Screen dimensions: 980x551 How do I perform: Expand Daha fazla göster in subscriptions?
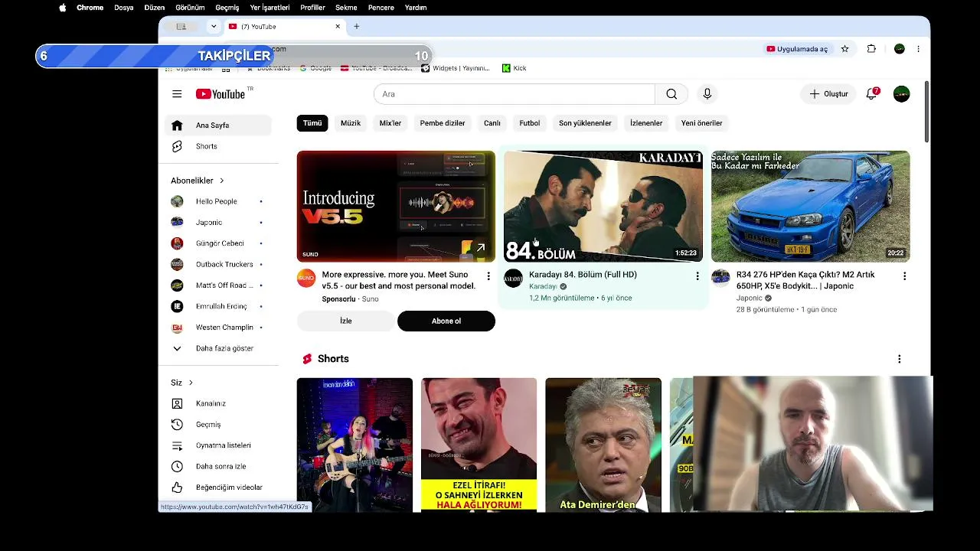coord(218,348)
